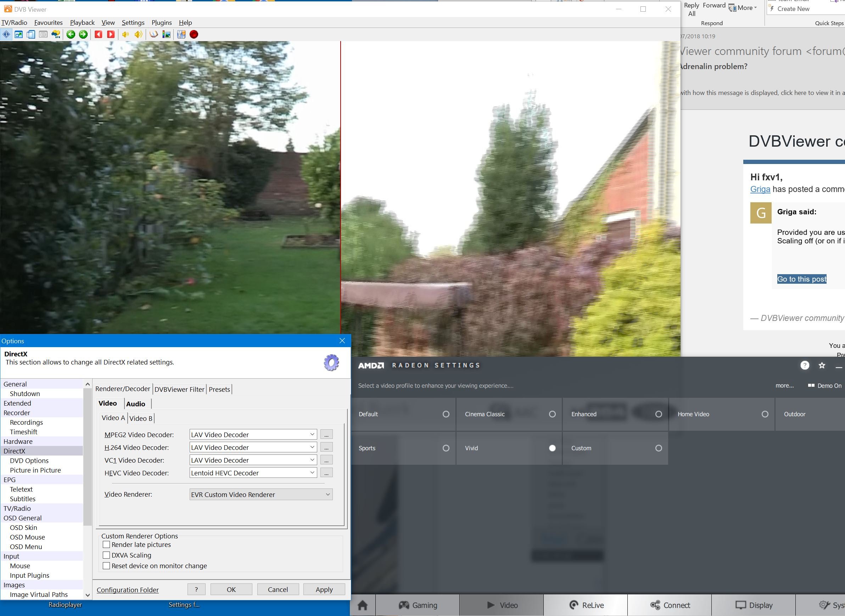Open the MPEG2 Video Decoder dropdown

(x=312, y=434)
